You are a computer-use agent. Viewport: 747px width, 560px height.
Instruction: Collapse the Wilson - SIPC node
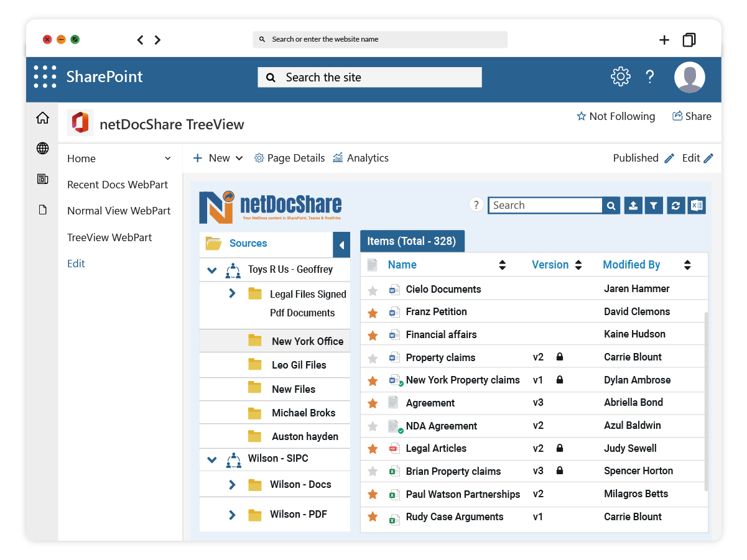[212, 460]
